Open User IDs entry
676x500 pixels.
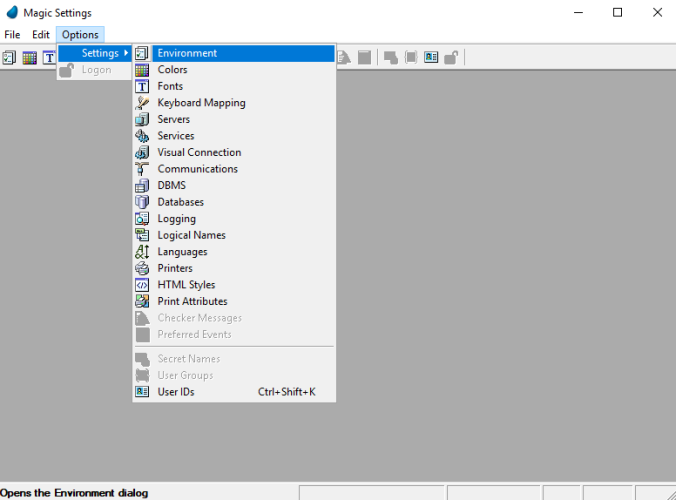pyautogui.click(x=234, y=392)
